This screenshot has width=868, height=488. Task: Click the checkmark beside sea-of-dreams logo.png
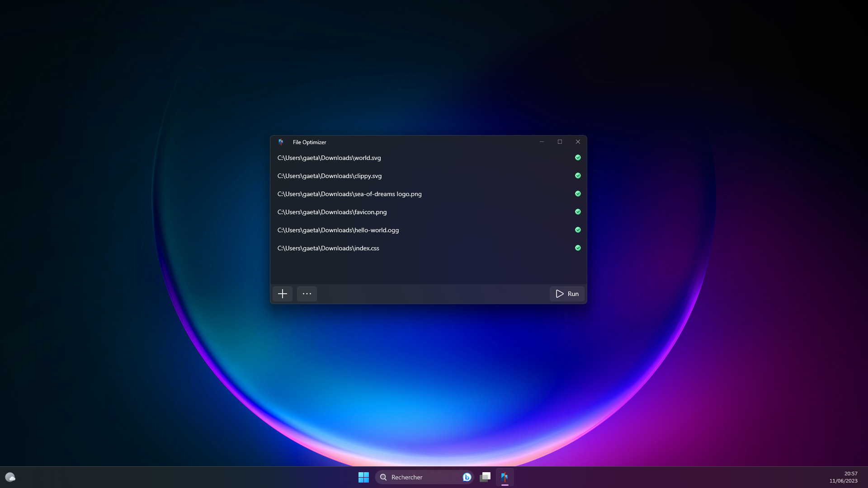[x=578, y=193]
